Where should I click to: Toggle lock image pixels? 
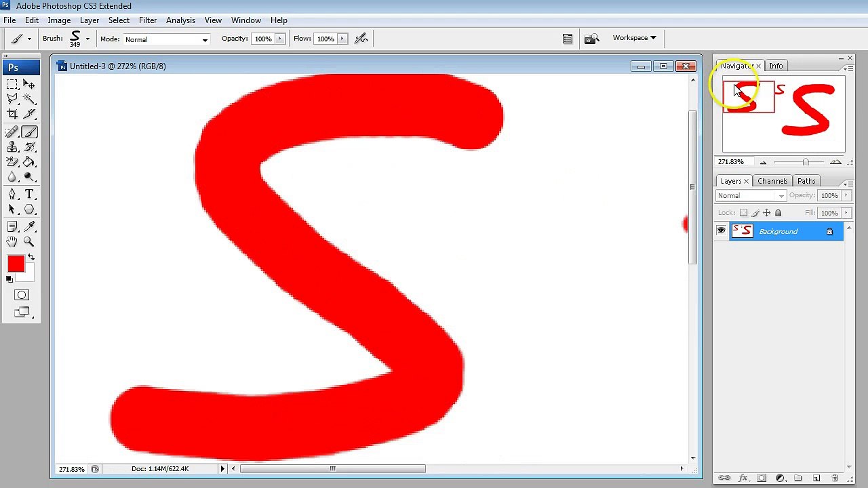click(755, 213)
